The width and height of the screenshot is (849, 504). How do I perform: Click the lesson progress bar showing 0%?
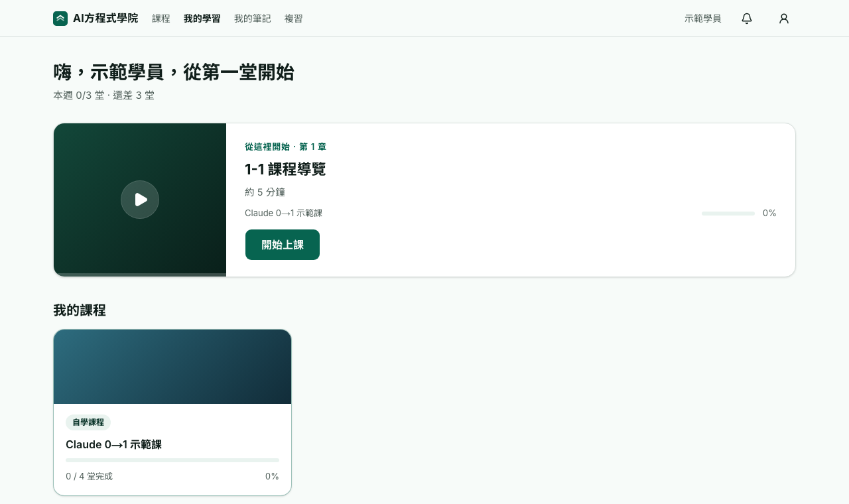tap(728, 214)
